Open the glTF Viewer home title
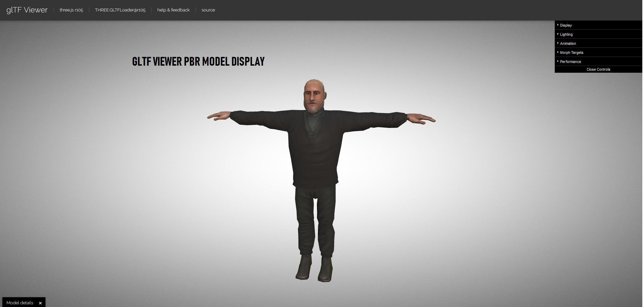This screenshot has width=644, height=307. (27, 10)
